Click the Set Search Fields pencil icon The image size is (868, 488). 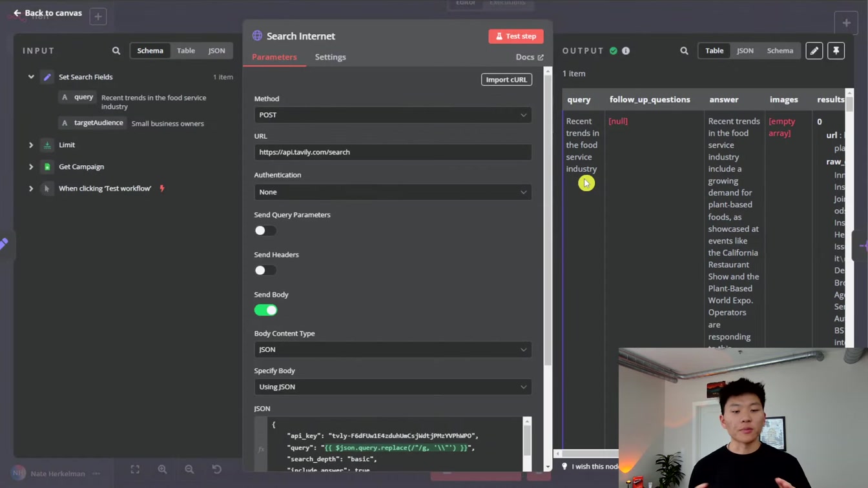pyautogui.click(x=47, y=77)
